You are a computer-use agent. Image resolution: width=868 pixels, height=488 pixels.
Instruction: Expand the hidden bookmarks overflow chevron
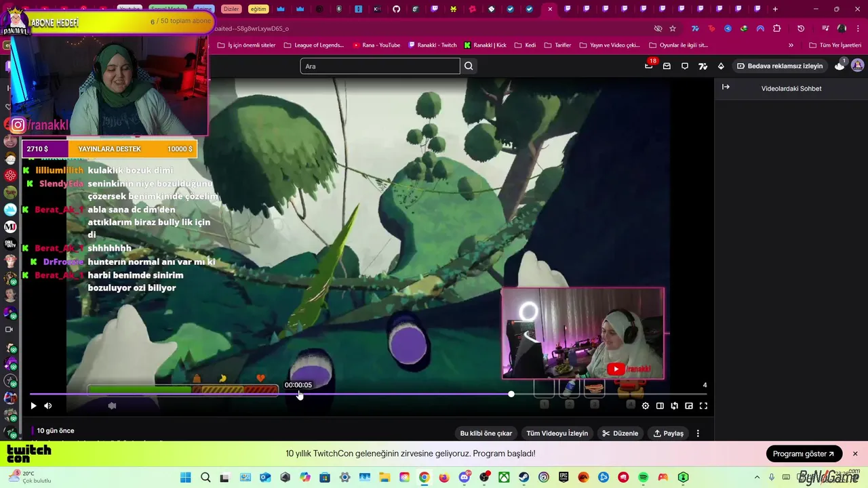(791, 45)
